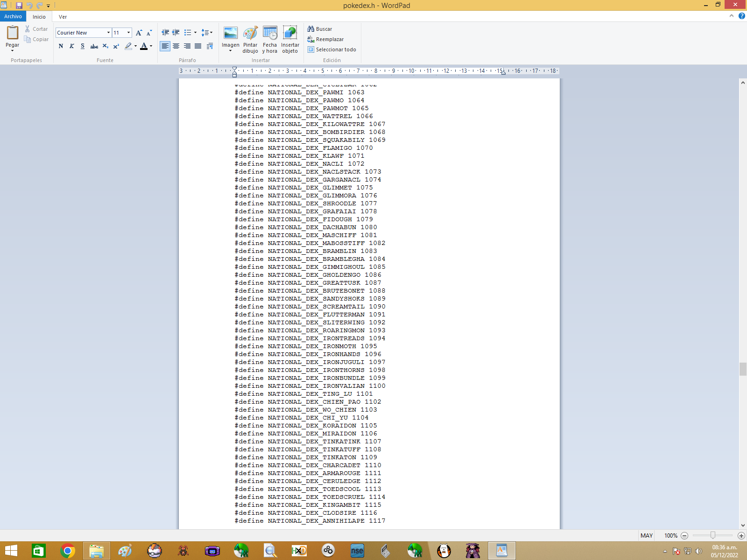
Task: Click the zoom slider handle in status bar
Action: (712, 535)
